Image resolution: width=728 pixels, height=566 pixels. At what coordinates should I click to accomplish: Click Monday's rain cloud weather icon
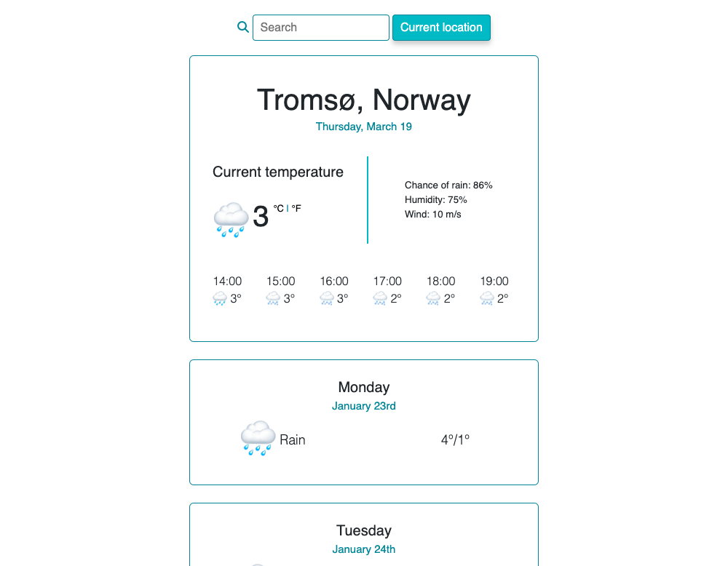click(256, 437)
